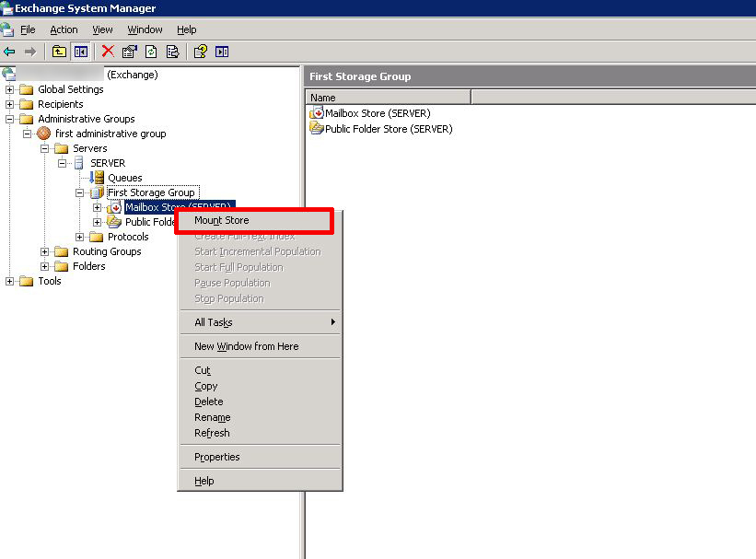This screenshot has width=756, height=559.
Task: Choose Refresh from the context menu
Action: coord(260,433)
